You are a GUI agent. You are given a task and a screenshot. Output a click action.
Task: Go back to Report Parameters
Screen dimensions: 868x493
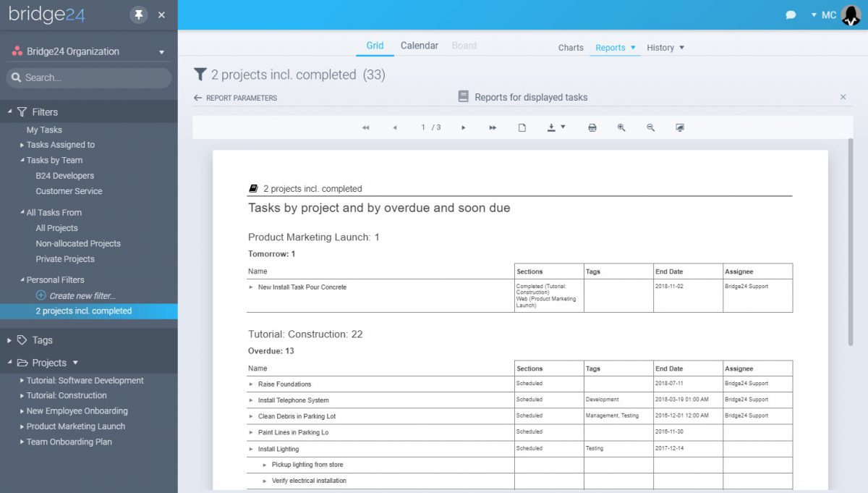(x=235, y=98)
